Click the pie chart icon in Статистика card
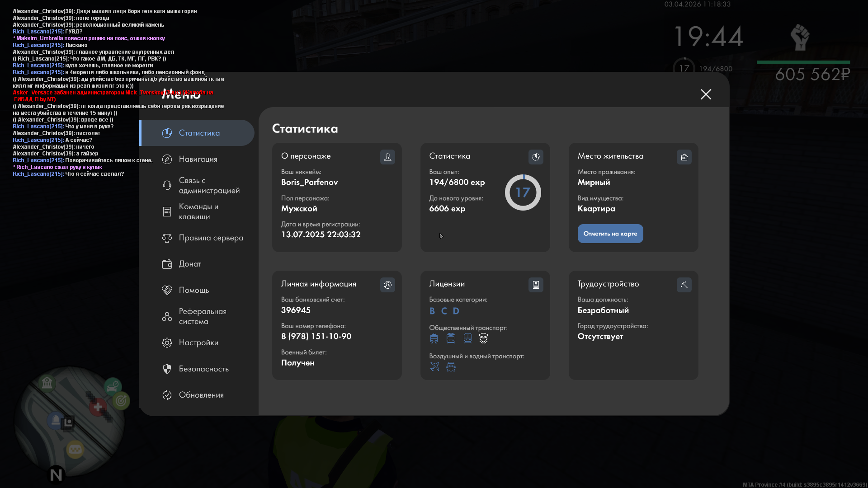The height and width of the screenshot is (488, 868). click(536, 157)
